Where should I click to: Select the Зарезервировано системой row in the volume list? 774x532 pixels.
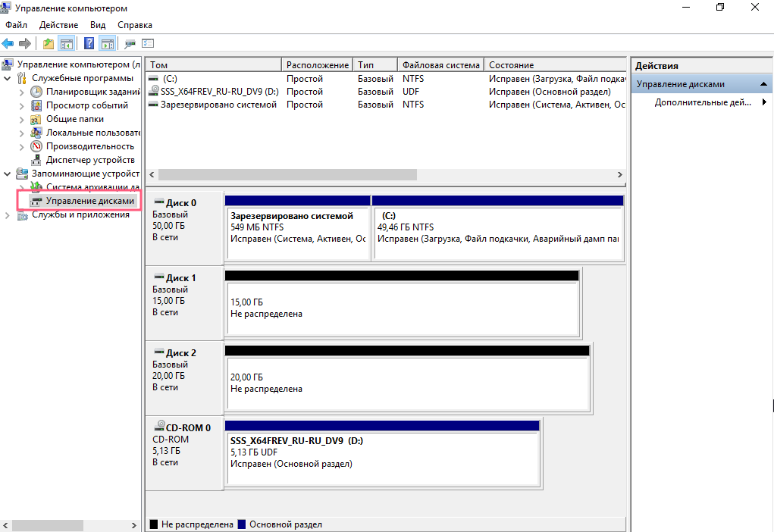coord(218,105)
